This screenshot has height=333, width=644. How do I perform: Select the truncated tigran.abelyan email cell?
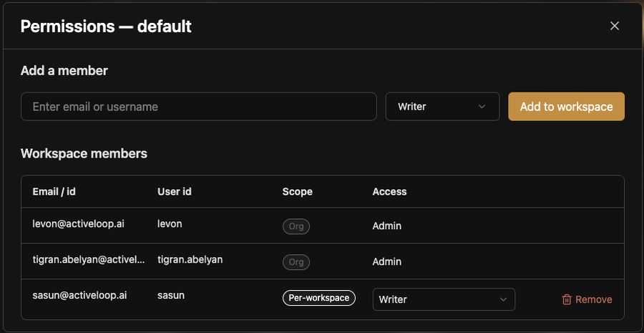(x=89, y=259)
